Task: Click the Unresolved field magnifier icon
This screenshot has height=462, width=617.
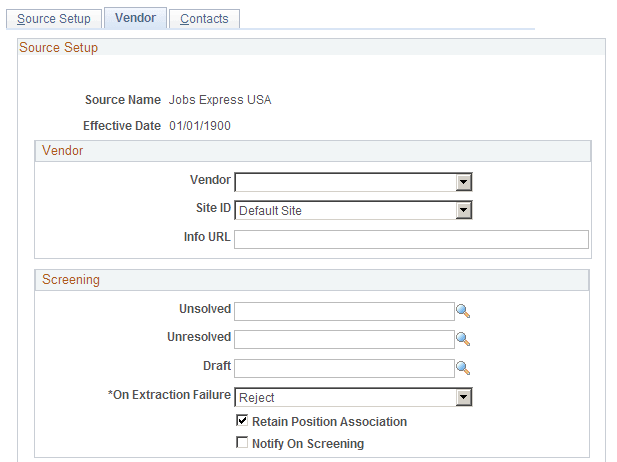Action: (463, 339)
